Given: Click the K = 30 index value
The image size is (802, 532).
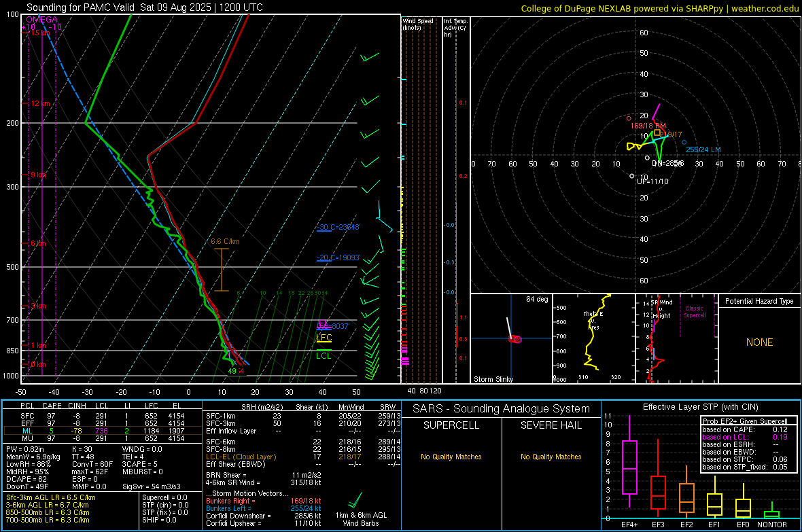Looking at the screenshot, I should click(x=82, y=450).
